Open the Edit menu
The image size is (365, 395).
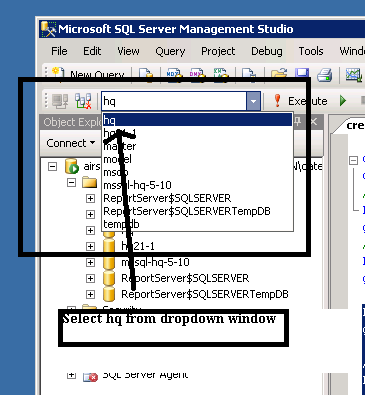(92, 51)
